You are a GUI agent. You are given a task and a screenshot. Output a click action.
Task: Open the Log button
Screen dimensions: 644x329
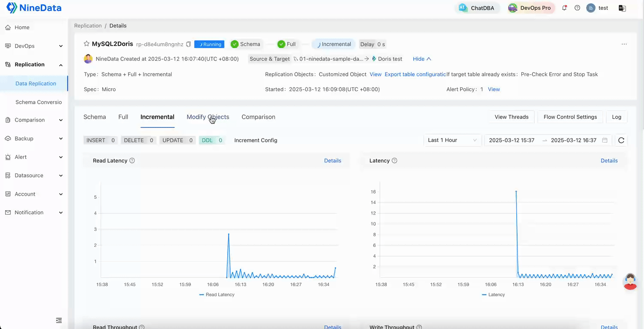point(617,117)
